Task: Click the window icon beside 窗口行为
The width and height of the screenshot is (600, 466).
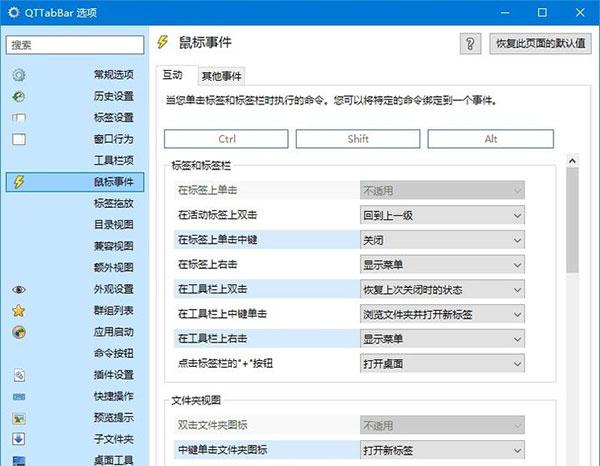Action: [19, 139]
